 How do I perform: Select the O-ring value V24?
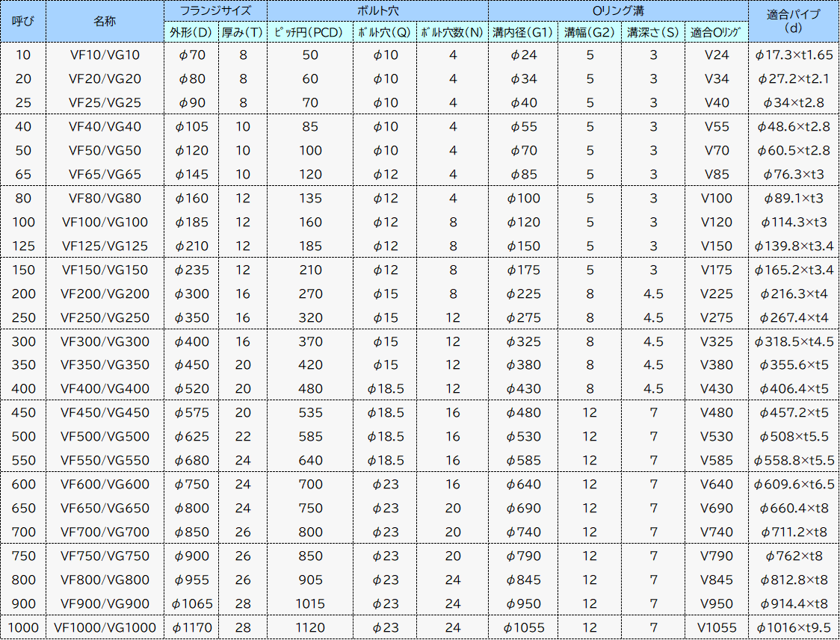pos(717,55)
